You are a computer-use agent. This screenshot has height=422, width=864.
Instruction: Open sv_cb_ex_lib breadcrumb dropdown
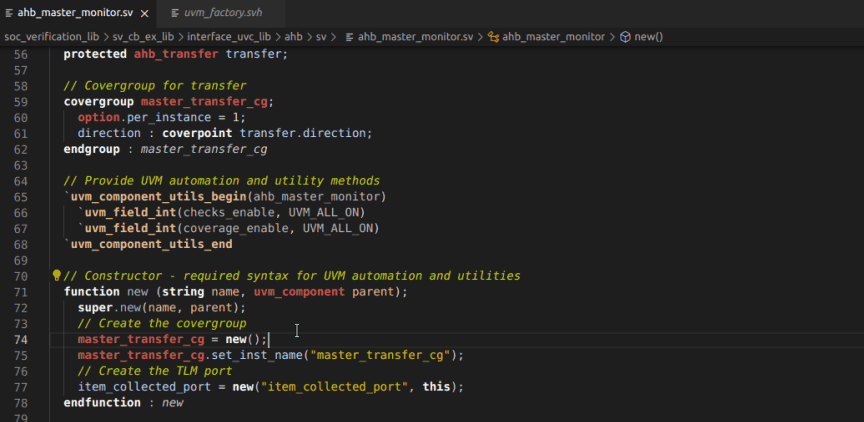coord(145,36)
